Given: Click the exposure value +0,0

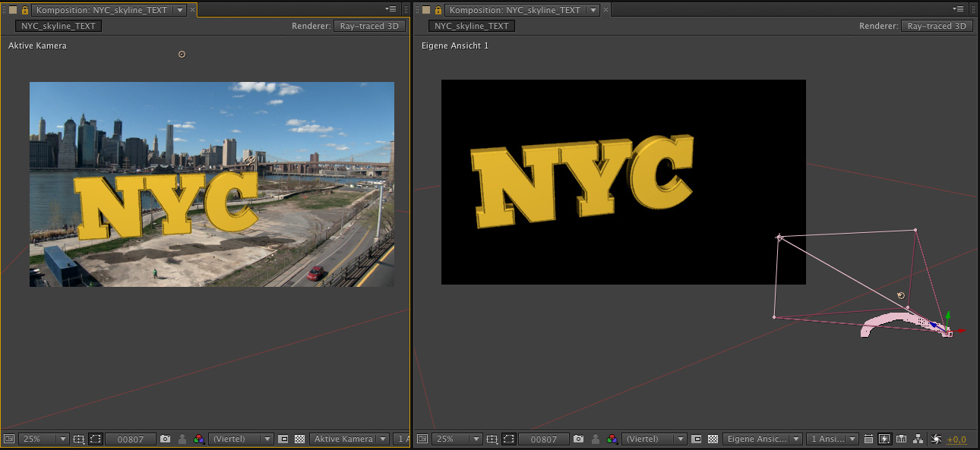Looking at the screenshot, I should (x=956, y=439).
